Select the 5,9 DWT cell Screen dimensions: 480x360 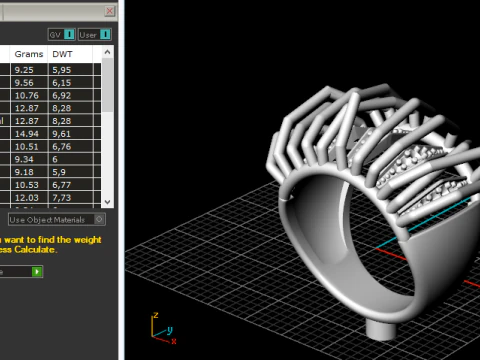[70, 172]
